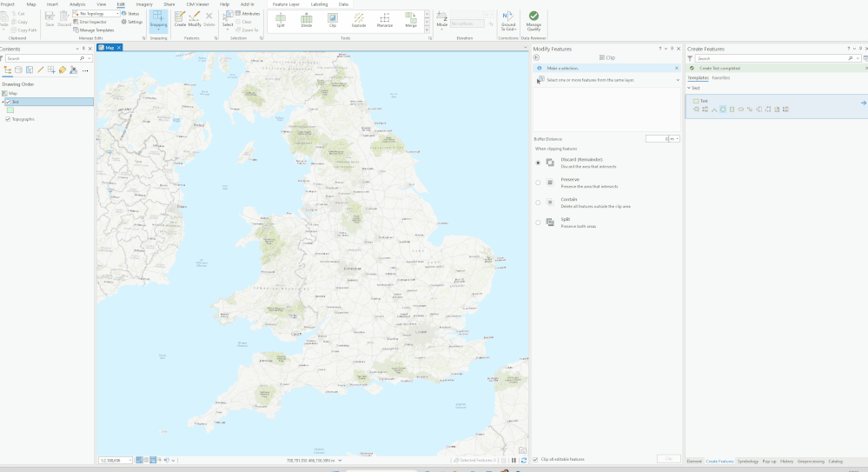The width and height of the screenshot is (868, 472).
Task: Open Manage Templates
Action: [94, 30]
